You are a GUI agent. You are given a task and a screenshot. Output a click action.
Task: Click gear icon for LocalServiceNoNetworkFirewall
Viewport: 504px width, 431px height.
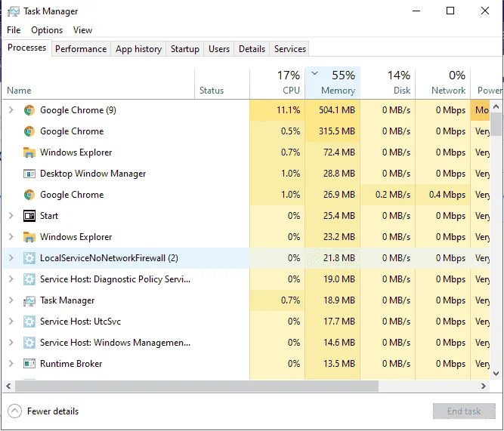(29, 258)
